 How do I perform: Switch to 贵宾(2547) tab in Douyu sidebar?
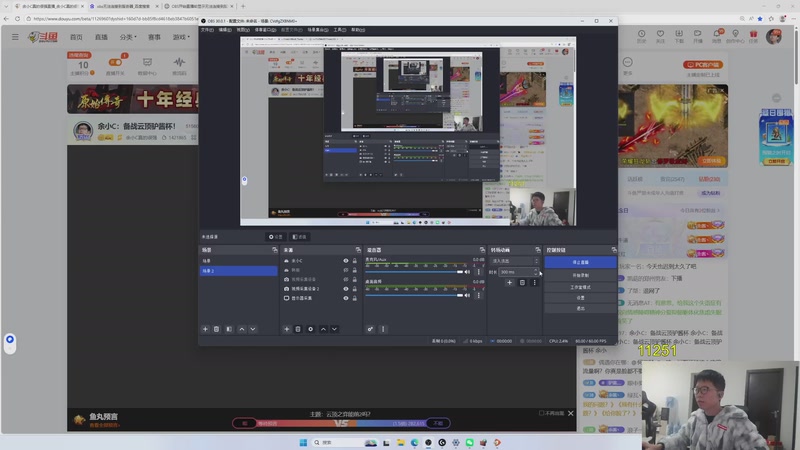point(672,179)
